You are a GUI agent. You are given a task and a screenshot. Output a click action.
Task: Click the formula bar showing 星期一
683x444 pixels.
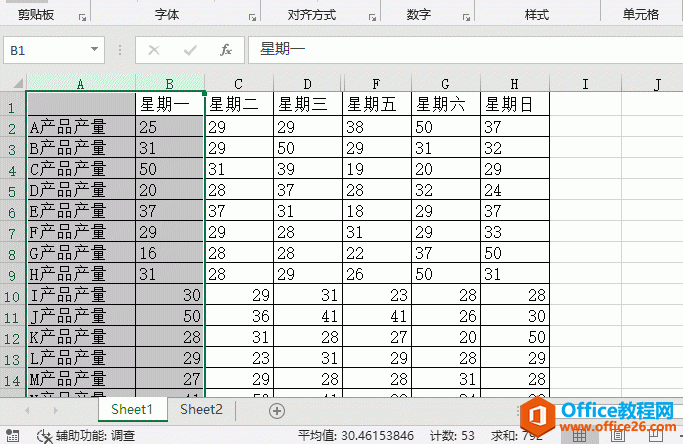pos(465,50)
